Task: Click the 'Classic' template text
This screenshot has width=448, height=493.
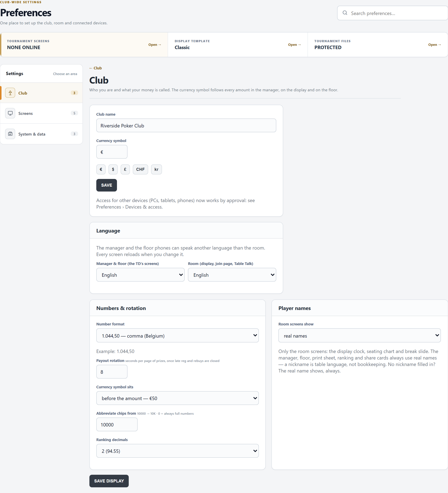Action: pos(182,47)
